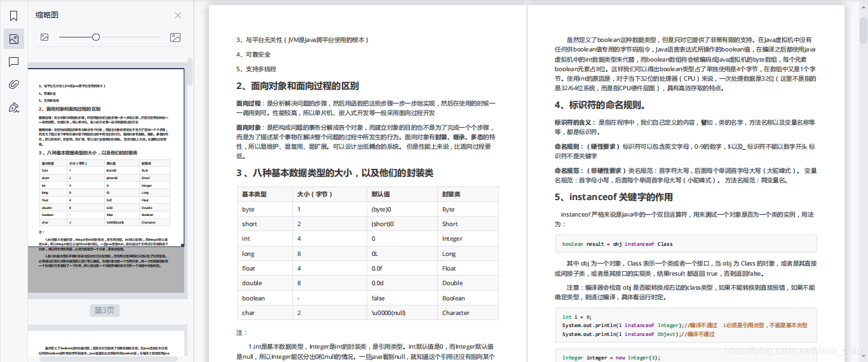Viewport: 868px width, 362px height.
Task: Click the bold term 命名规范
Action: click(567, 171)
